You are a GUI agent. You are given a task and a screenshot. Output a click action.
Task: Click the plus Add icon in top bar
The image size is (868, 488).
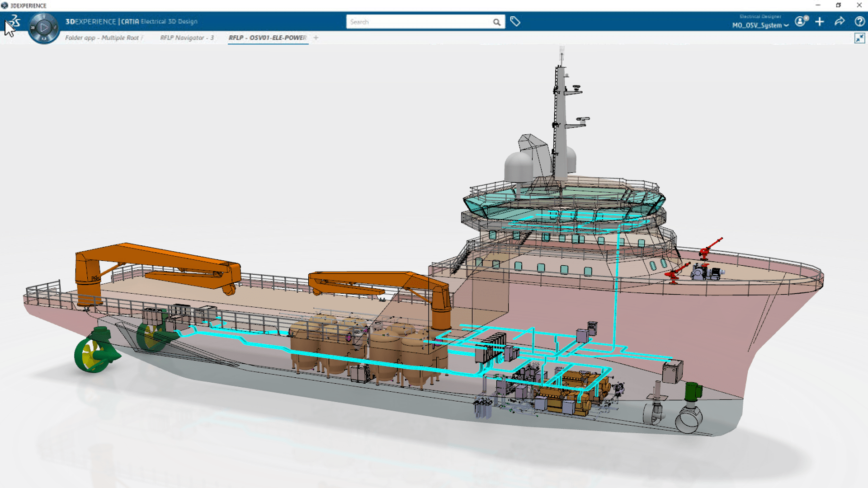(820, 21)
